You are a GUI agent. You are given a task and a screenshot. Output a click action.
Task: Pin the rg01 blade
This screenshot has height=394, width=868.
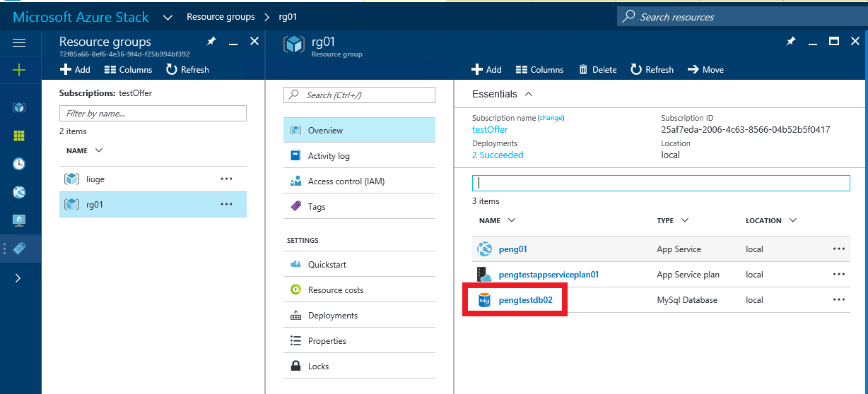coord(791,42)
